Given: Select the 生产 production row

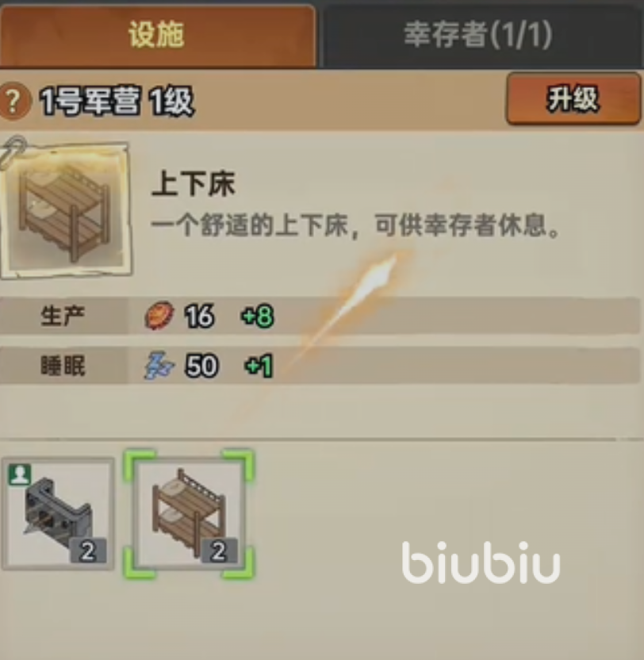Looking at the screenshot, I should (320, 315).
